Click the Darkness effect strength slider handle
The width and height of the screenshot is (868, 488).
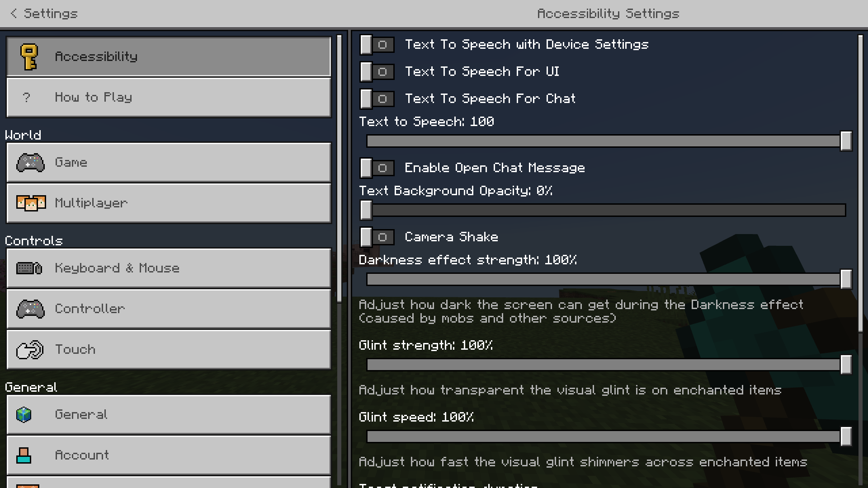coord(846,279)
